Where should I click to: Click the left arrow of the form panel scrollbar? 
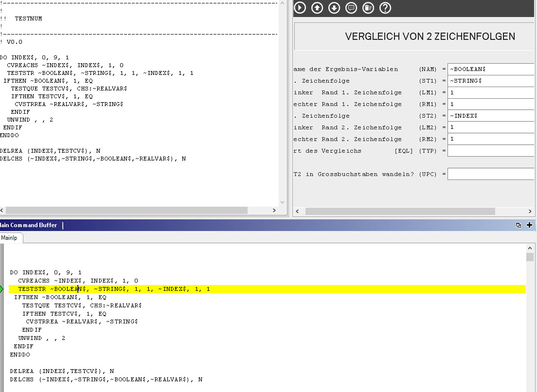297,211
